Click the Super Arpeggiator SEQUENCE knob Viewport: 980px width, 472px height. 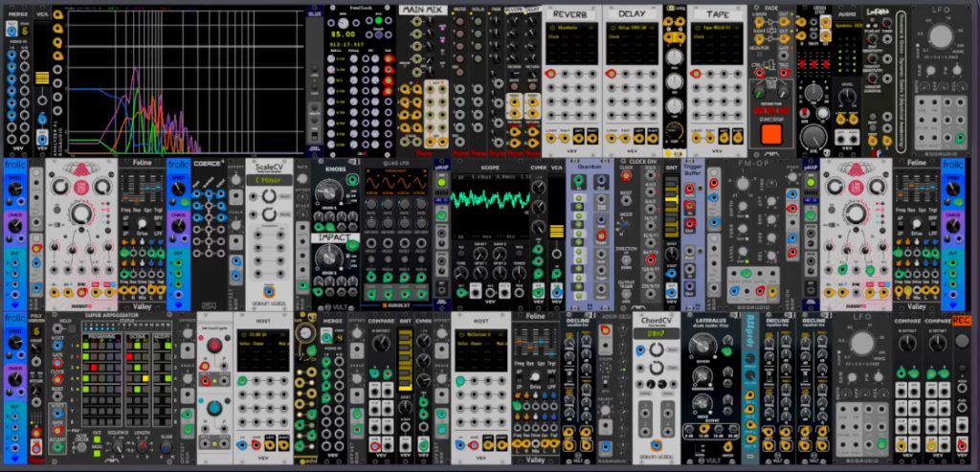tap(118, 448)
